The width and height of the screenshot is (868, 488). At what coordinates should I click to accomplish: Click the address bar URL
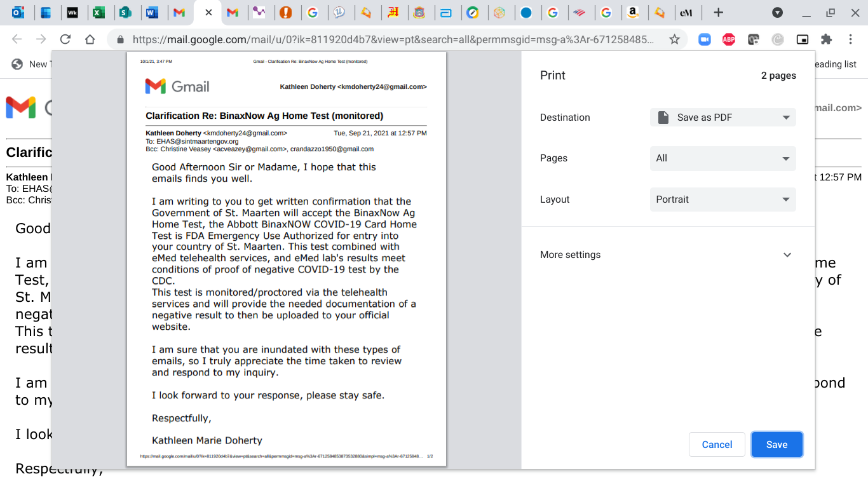[x=393, y=39]
